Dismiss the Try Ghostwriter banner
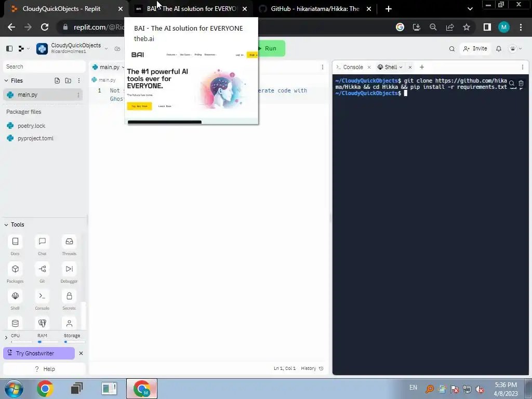The height and width of the screenshot is (399, 532). point(81,353)
